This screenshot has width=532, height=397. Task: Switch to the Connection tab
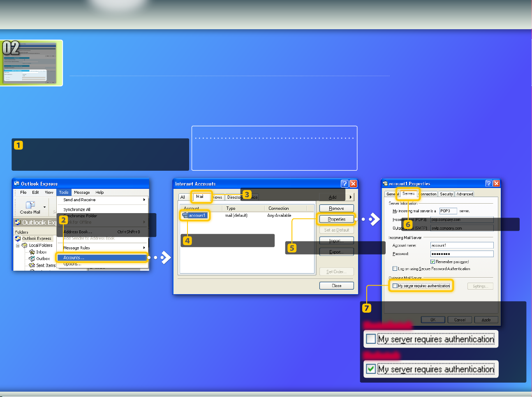click(x=428, y=194)
